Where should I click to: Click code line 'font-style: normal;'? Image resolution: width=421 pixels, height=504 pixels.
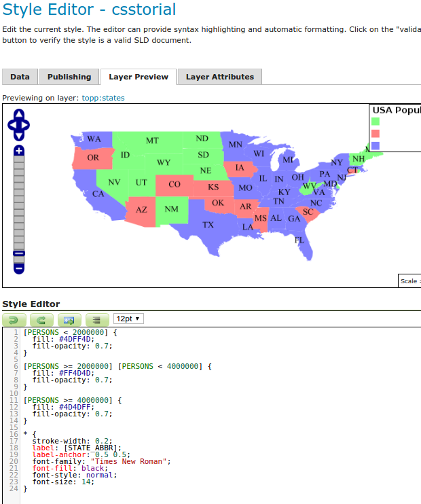coord(75,475)
